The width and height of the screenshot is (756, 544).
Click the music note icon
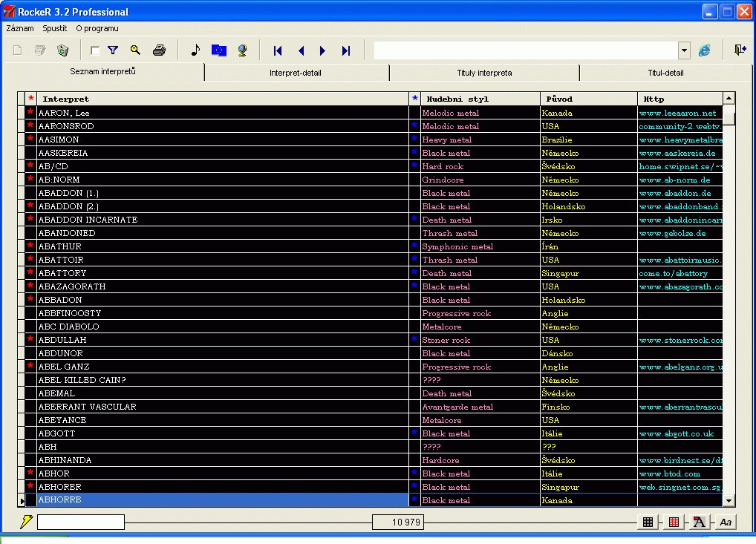coord(195,50)
